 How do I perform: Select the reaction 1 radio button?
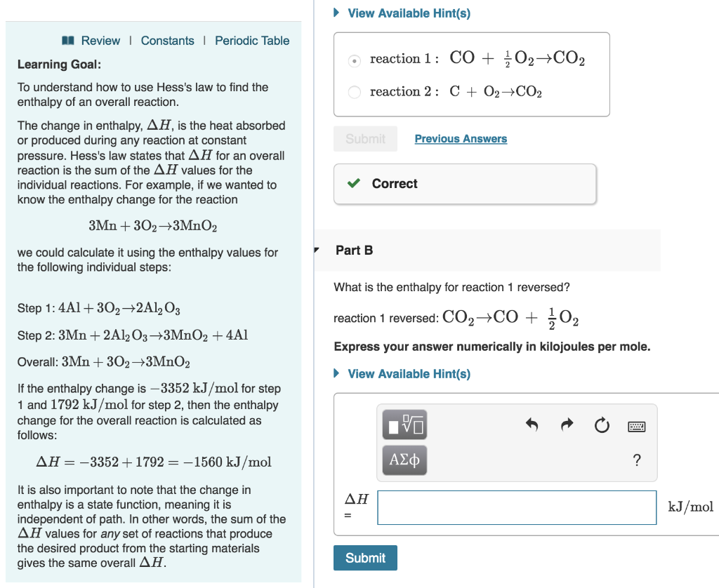[x=354, y=60]
